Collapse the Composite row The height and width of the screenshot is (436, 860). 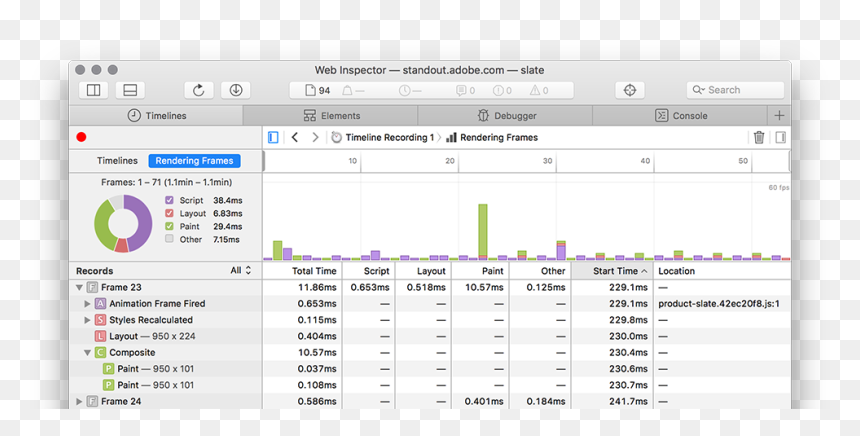click(x=87, y=353)
